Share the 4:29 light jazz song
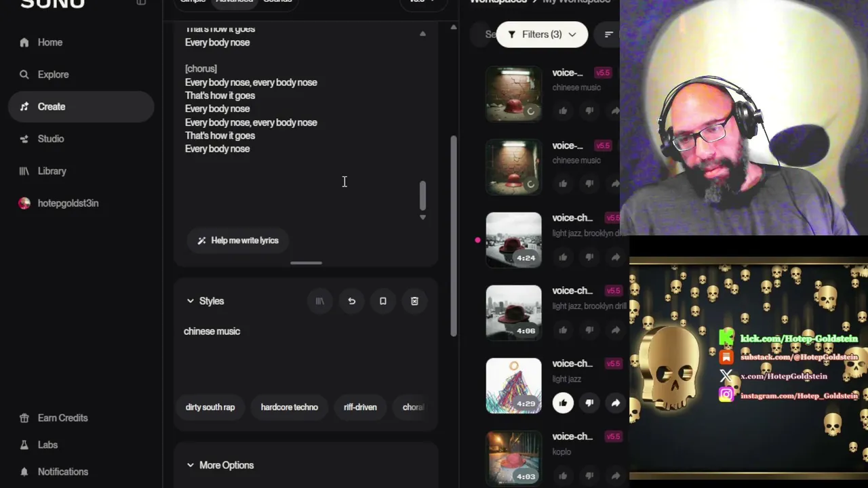Screen dimensions: 868x488 pos(615,403)
